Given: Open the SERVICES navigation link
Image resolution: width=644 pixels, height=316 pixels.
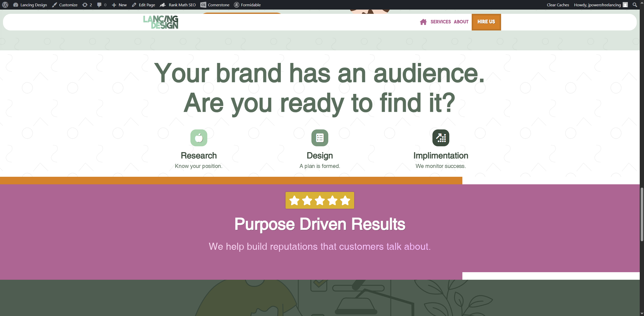Looking at the screenshot, I should pos(441,22).
